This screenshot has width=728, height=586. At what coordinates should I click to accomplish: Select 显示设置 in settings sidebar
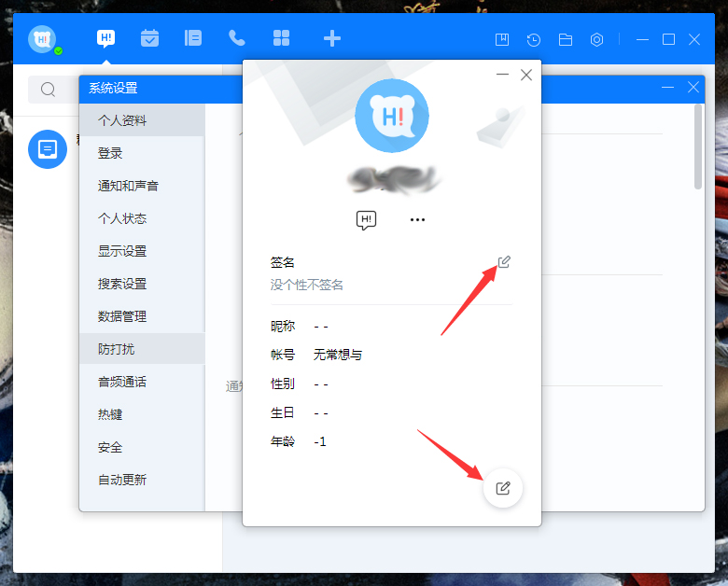(x=142, y=251)
